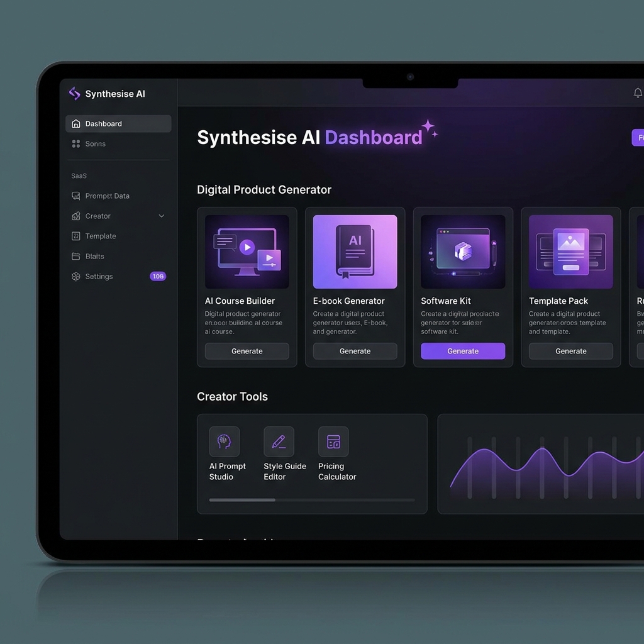
Task: Click the Pricing Calculator label
Action: click(337, 472)
